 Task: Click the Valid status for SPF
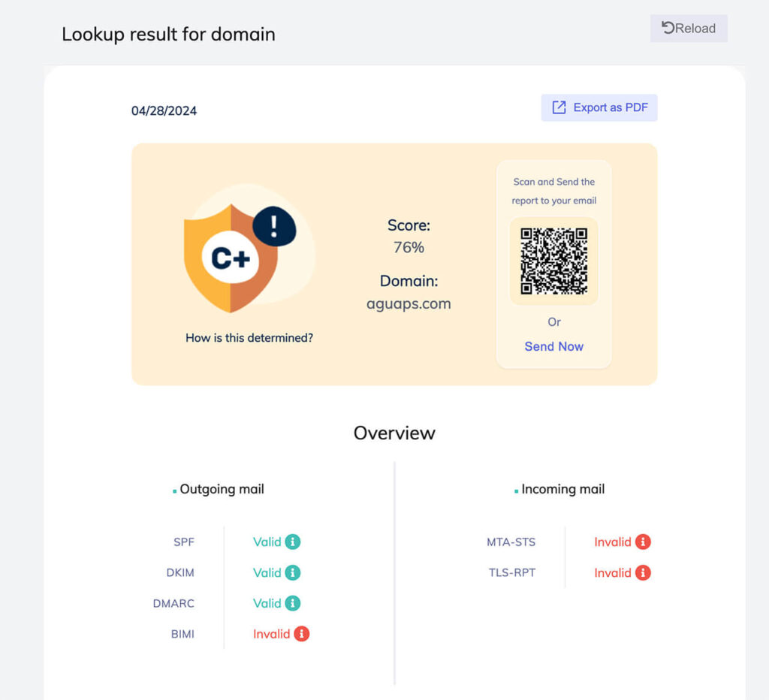pyautogui.click(x=267, y=542)
